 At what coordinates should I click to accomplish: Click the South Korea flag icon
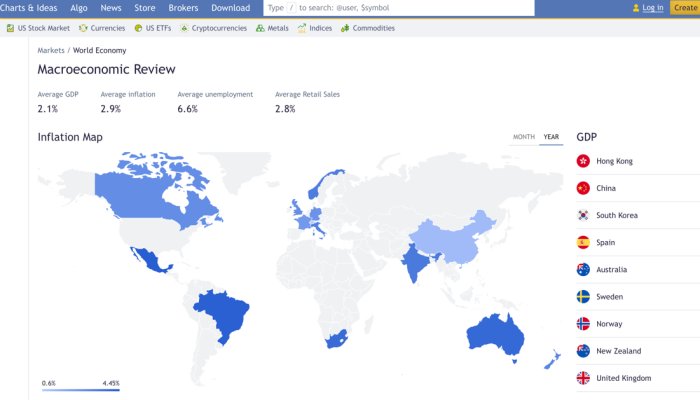pyautogui.click(x=583, y=215)
